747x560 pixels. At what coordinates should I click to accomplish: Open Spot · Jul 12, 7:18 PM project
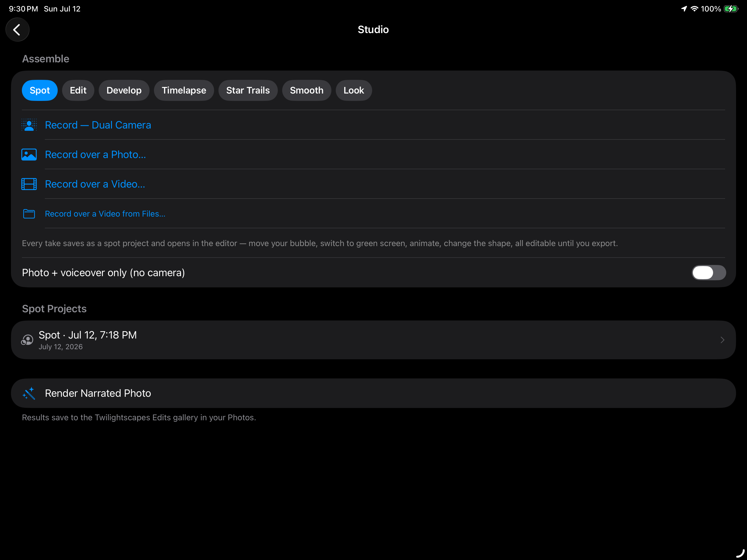(x=373, y=340)
